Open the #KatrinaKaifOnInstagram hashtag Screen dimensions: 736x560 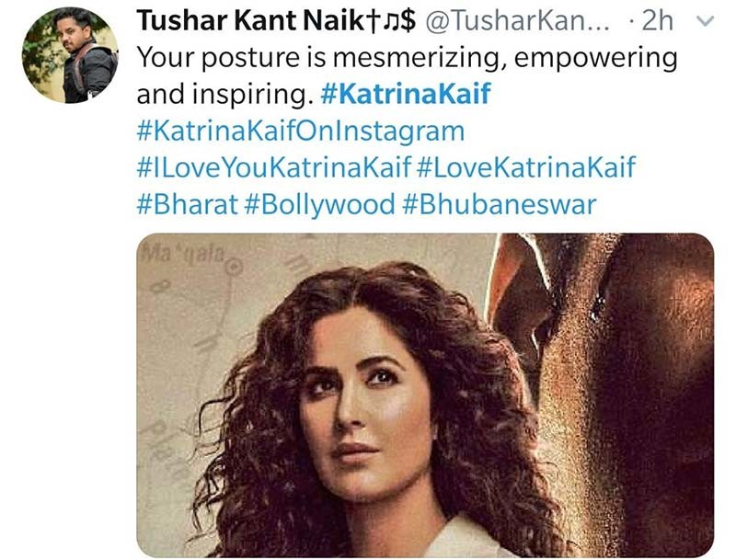tap(301, 131)
